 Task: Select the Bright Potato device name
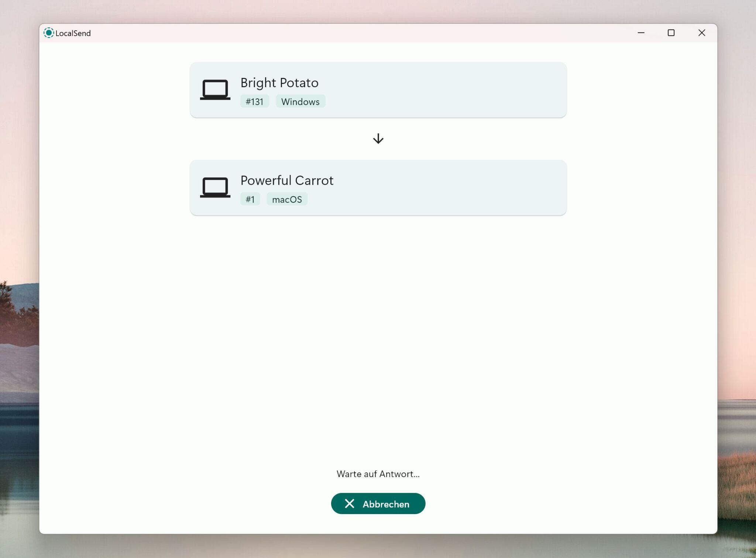[x=279, y=83]
